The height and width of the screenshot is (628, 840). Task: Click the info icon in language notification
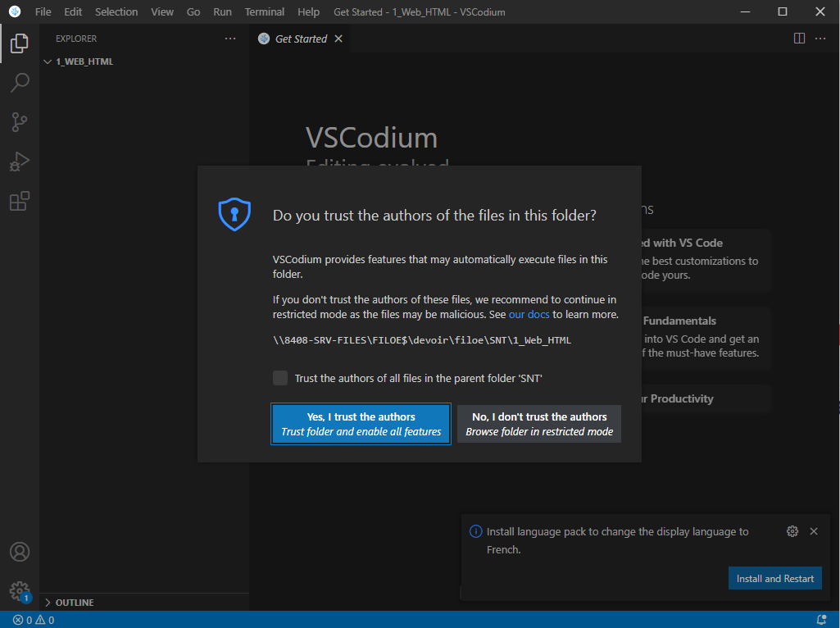pyautogui.click(x=475, y=531)
